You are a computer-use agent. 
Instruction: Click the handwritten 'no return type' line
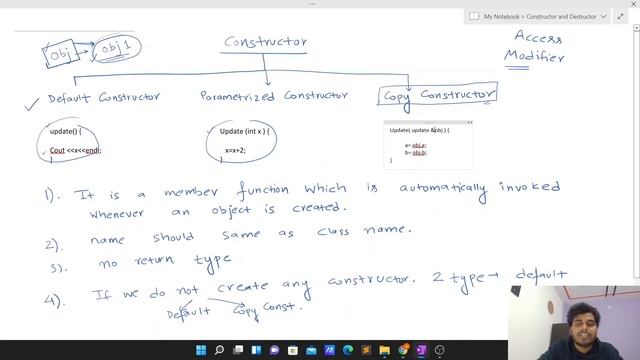click(x=165, y=262)
